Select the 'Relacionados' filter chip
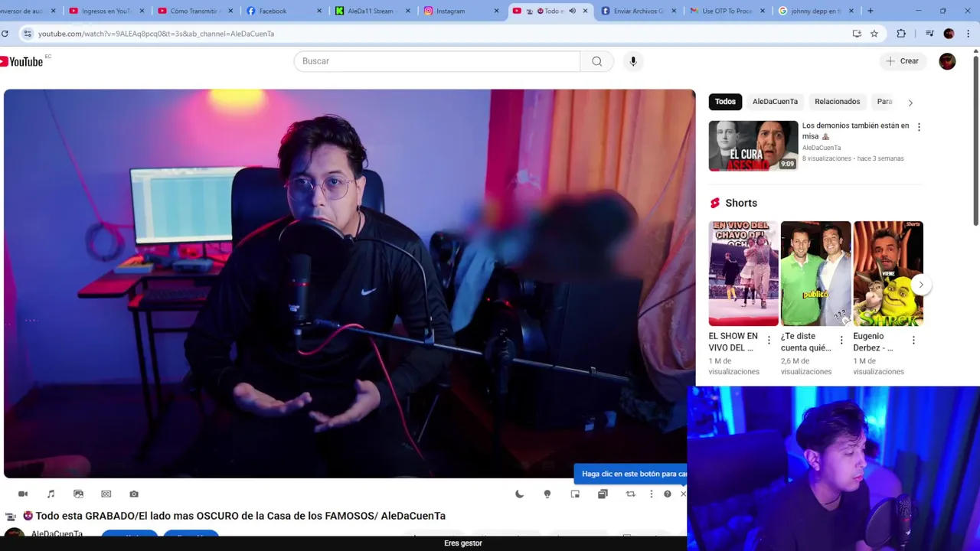 (x=837, y=102)
